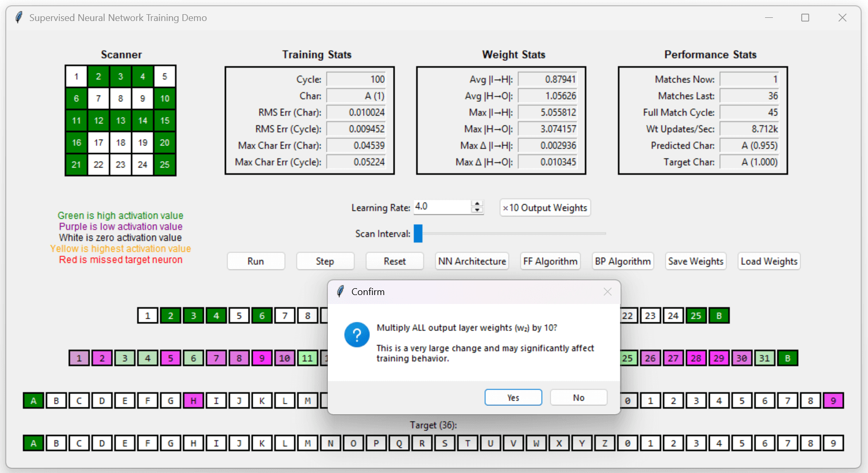Select the Cycle value 100
The height and width of the screenshot is (473, 868).
356,79
